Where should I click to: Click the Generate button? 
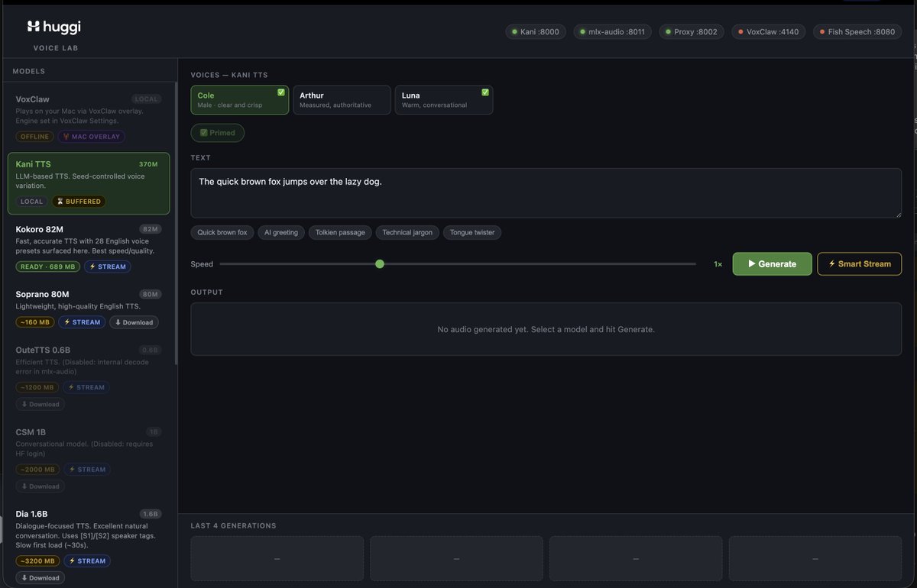772,264
